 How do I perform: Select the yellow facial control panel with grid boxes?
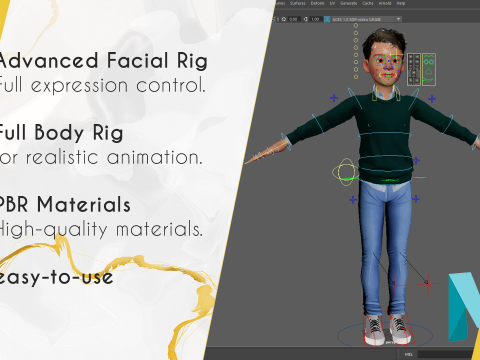point(414,69)
